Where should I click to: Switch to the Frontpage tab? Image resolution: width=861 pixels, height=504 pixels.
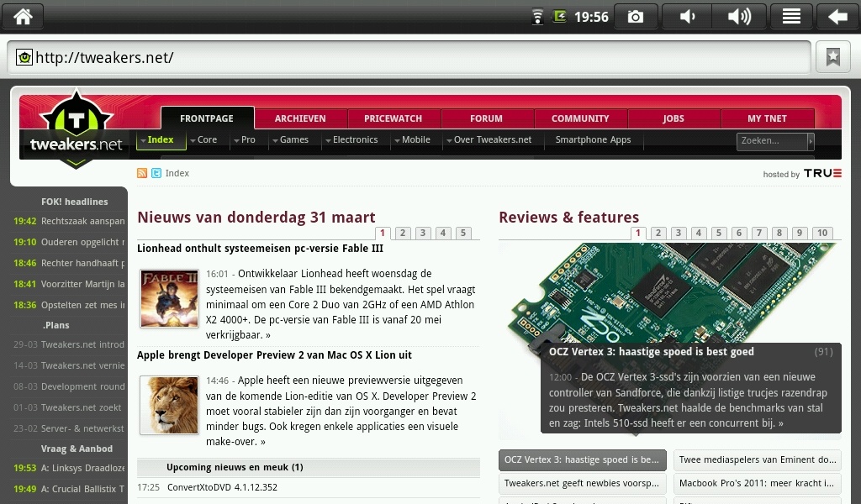[207, 118]
